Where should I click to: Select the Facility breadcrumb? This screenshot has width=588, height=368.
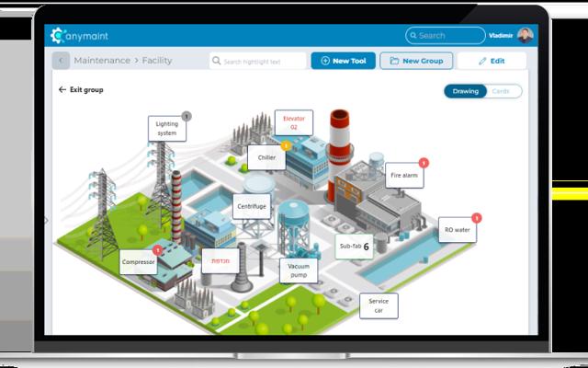coord(157,61)
